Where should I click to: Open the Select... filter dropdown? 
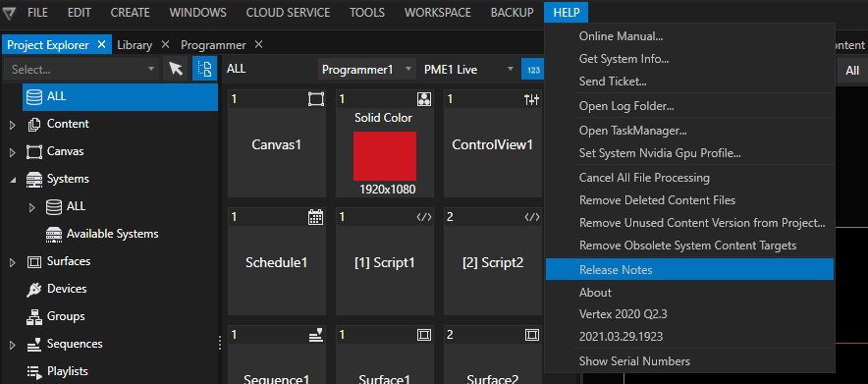81,70
